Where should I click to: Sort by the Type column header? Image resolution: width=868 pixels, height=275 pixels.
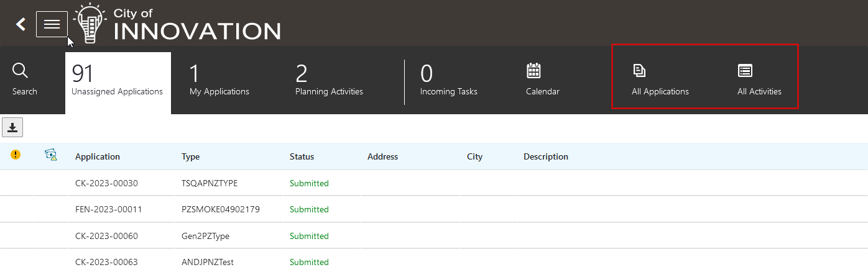click(x=191, y=156)
